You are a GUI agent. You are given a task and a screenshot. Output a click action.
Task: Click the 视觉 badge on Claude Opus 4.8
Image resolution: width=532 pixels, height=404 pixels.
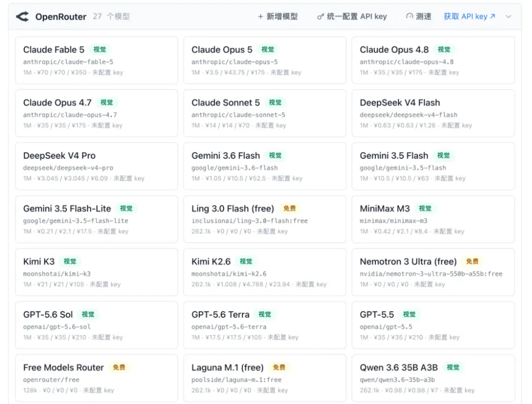point(444,50)
